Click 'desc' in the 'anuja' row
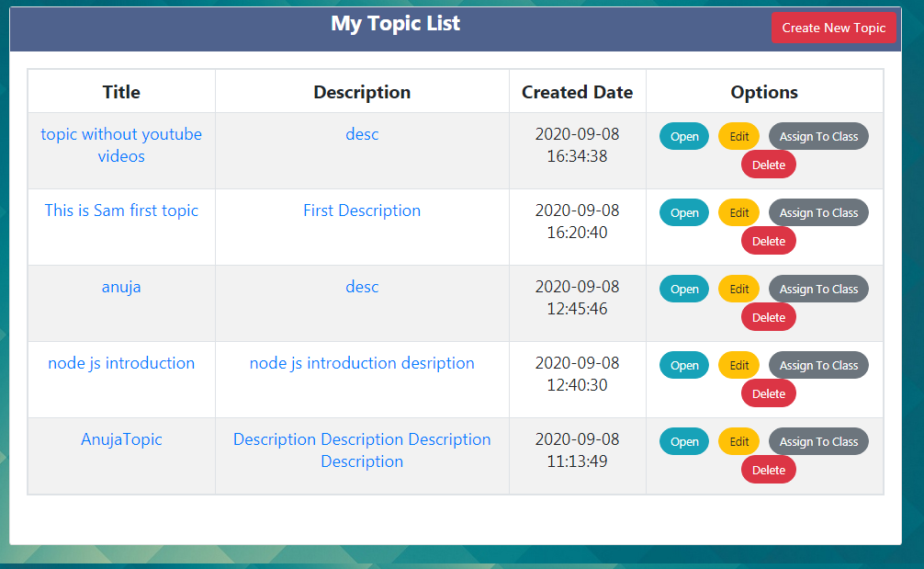 pos(362,287)
